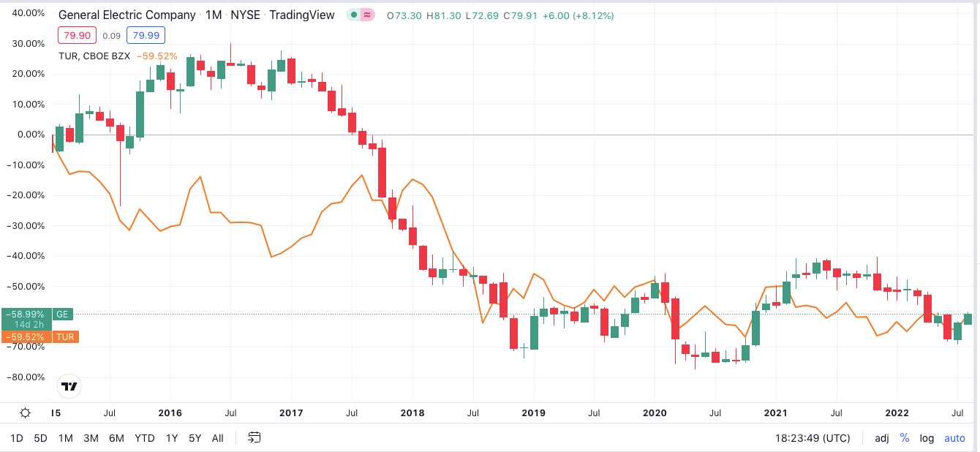Click the 2017 time axis label

pos(290,413)
